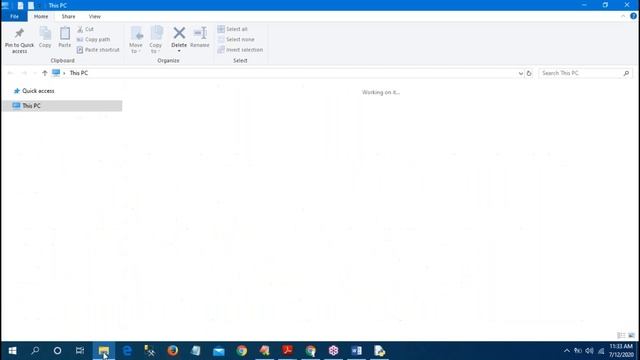Click the Search This PC field
The width and height of the screenshot is (640, 360).
[x=585, y=73]
